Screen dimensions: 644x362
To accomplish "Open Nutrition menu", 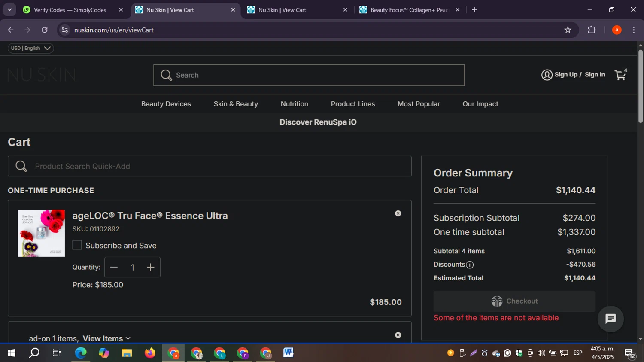I will pyautogui.click(x=295, y=104).
